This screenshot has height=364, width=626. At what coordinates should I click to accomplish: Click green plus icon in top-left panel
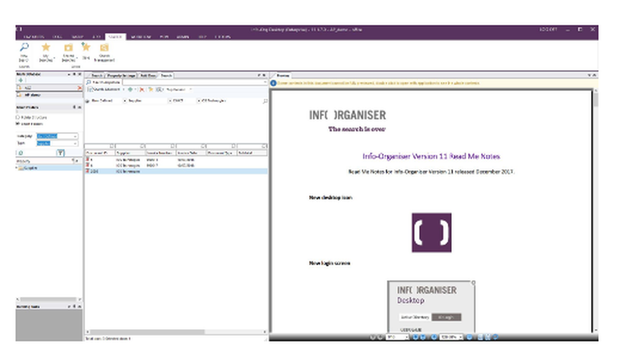[21, 80]
